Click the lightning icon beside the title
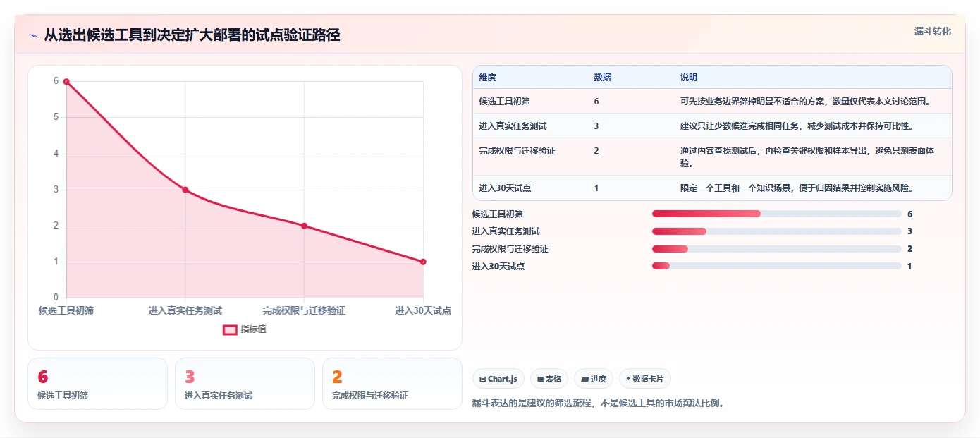The image size is (980, 438). pos(33,35)
